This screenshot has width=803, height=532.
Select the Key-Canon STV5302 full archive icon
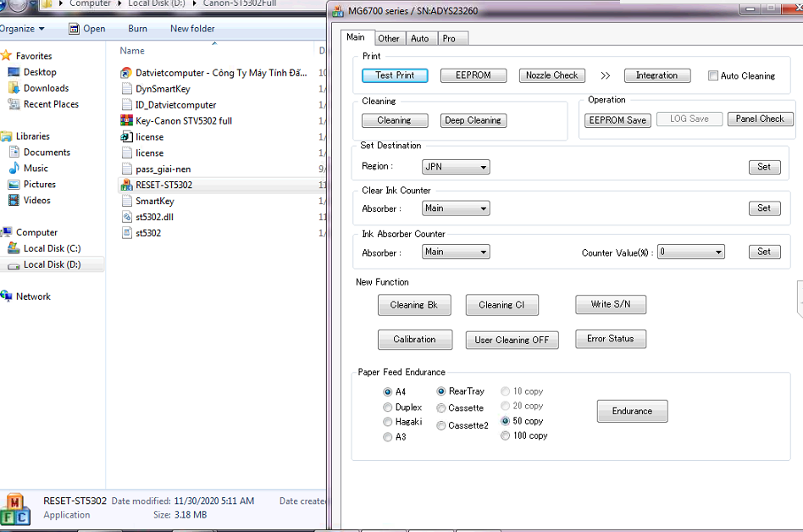coord(126,121)
